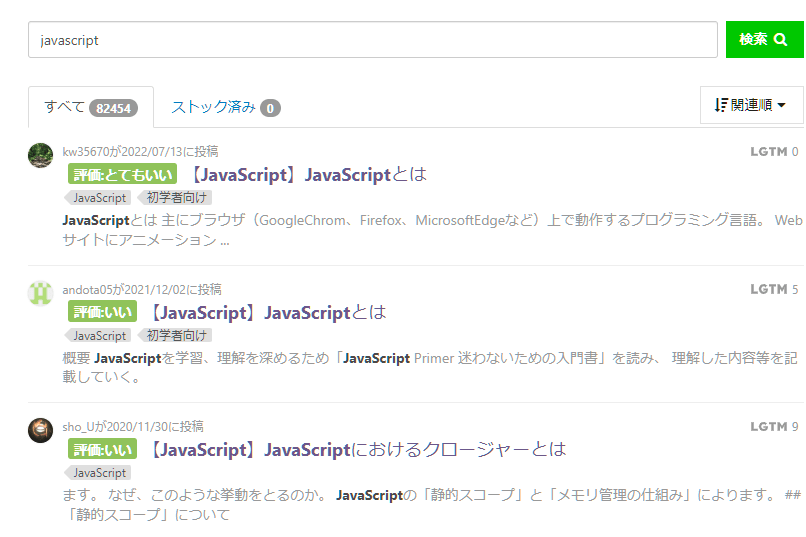This screenshot has height=537, width=806.
Task: Click 評価:いい badge on andota05's post
Action: (102, 311)
